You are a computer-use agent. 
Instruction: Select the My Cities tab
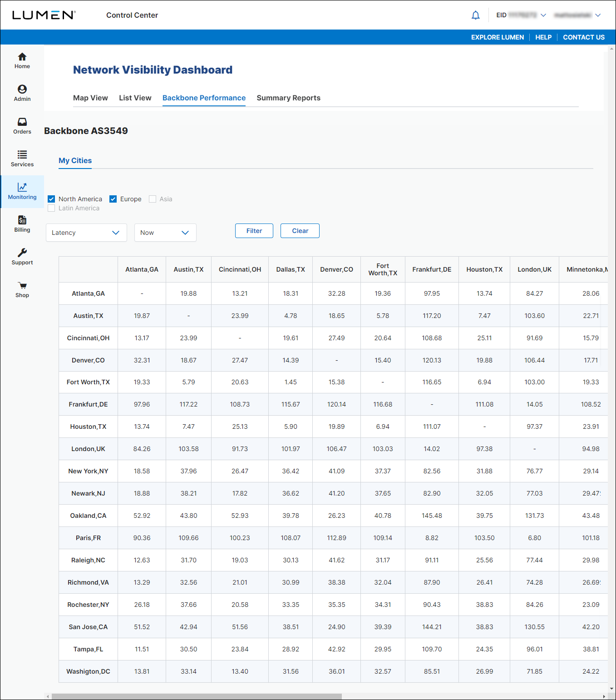coord(75,161)
